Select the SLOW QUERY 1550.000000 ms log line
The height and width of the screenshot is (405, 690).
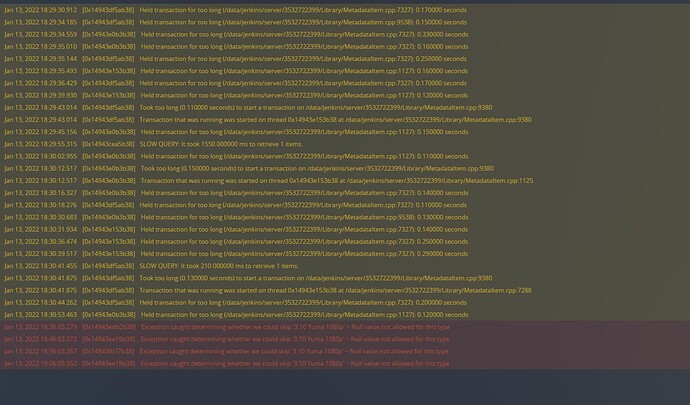[345, 144]
